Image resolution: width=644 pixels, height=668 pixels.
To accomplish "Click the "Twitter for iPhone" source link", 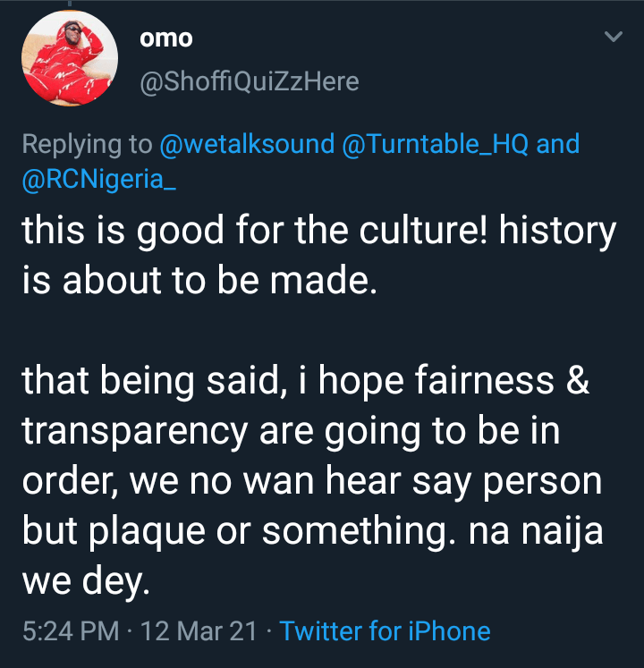I will pos(385,631).
